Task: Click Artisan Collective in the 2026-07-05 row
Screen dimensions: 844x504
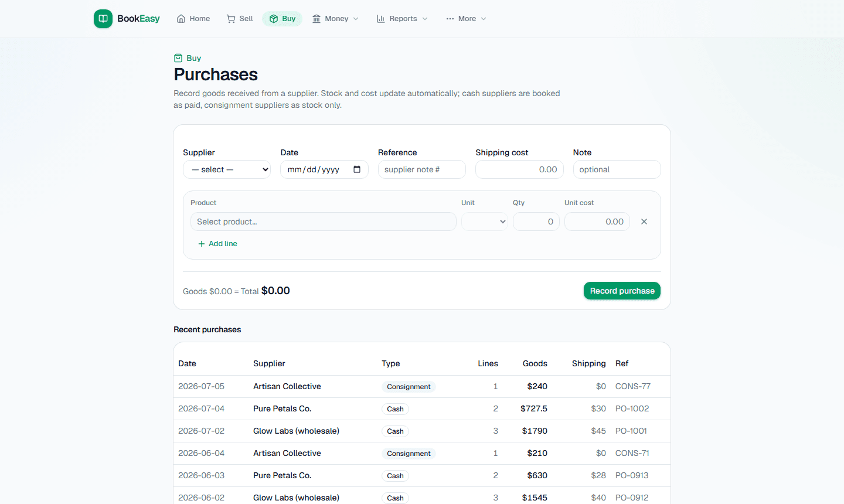Action: [287, 386]
